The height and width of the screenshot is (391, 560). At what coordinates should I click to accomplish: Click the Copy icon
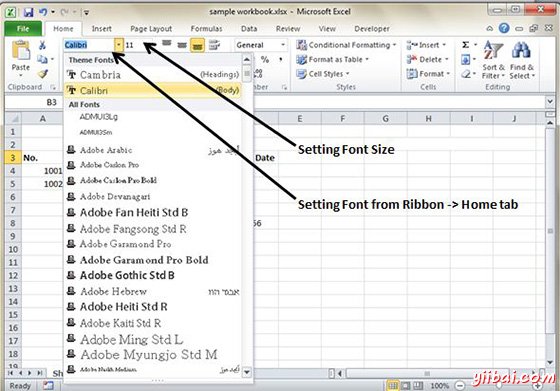click(x=42, y=59)
